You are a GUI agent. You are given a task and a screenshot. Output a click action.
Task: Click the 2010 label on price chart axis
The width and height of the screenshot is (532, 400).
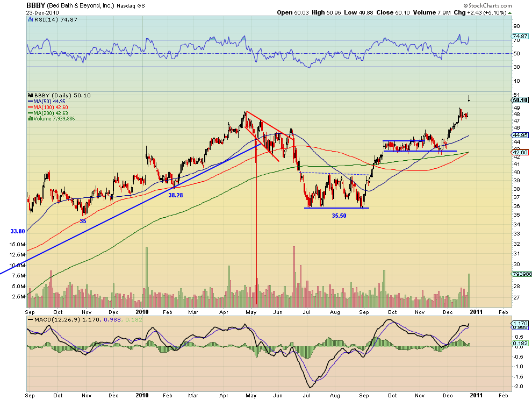pos(142,312)
